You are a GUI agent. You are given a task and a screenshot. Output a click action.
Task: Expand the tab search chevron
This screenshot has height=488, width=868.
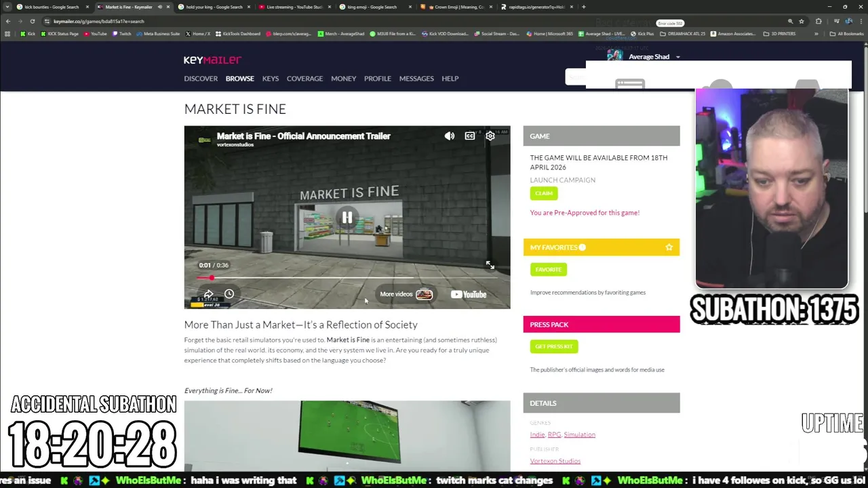click(7, 7)
